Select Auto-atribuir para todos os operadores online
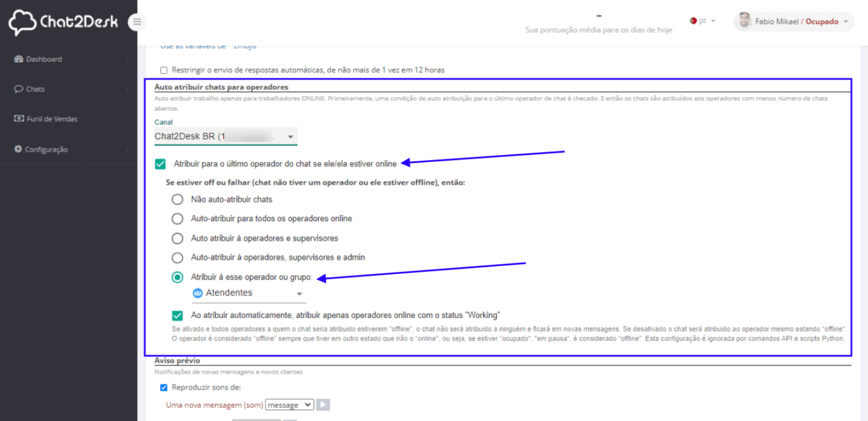 pyautogui.click(x=177, y=219)
